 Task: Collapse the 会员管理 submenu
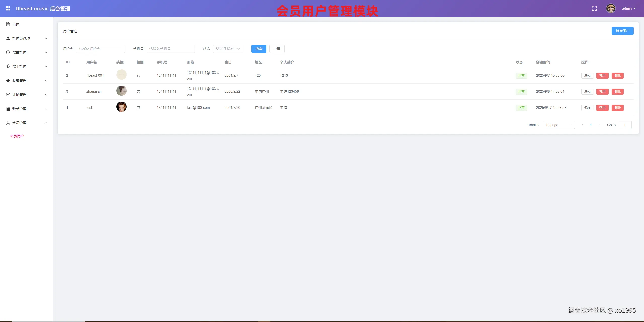pos(26,123)
